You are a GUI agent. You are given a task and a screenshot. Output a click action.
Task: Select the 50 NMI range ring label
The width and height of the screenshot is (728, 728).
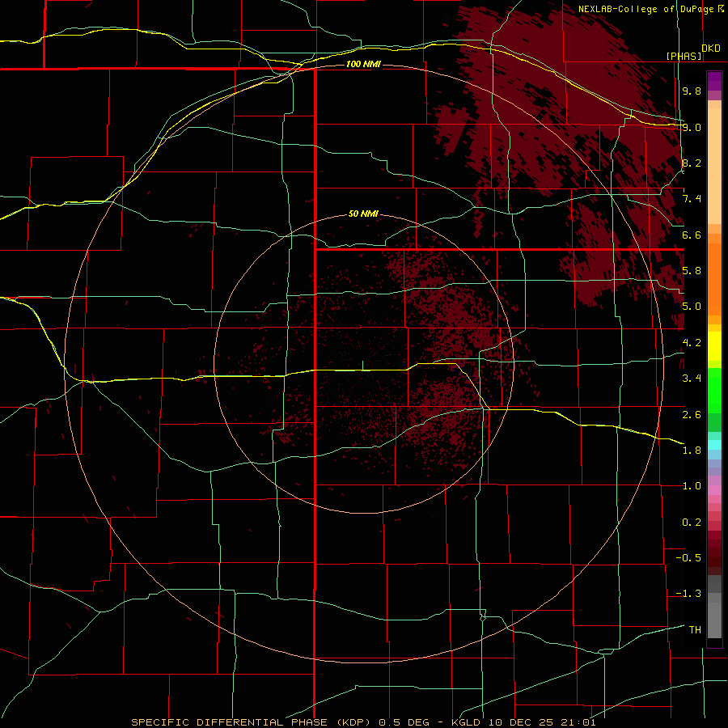point(363,214)
